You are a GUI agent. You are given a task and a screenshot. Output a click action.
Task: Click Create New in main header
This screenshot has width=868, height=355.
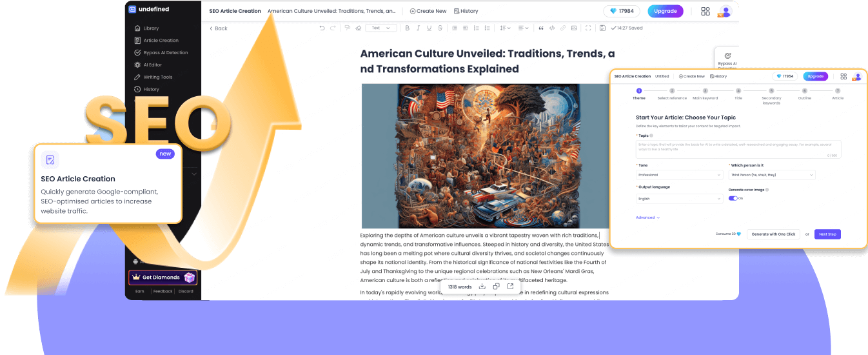428,11
